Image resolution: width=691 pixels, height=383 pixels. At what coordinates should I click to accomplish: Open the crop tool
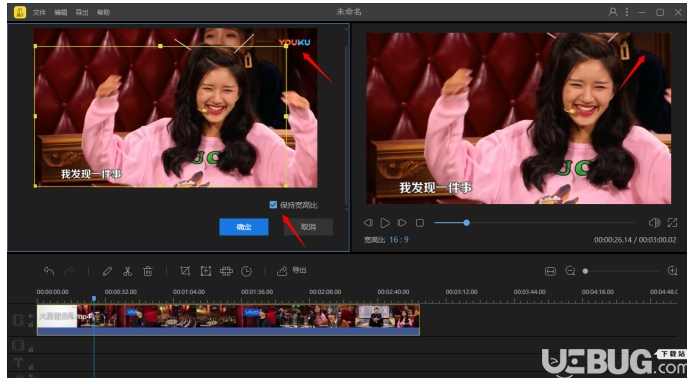[185, 271]
